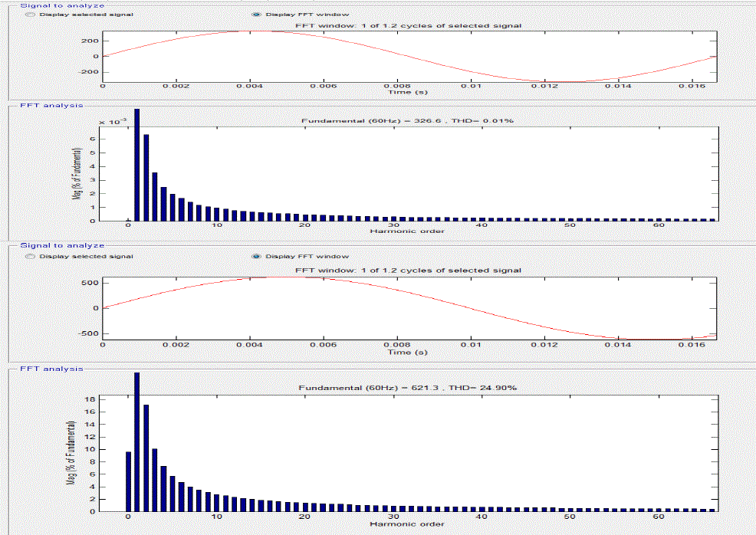756x535 pixels.
Task: Click the tallest bar in the top FFT chart
Action: pyautogui.click(x=137, y=165)
